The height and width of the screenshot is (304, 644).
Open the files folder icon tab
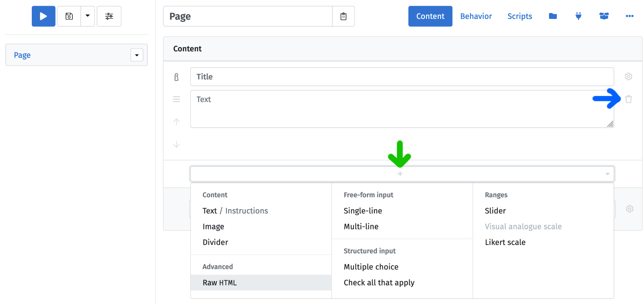click(x=553, y=16)
